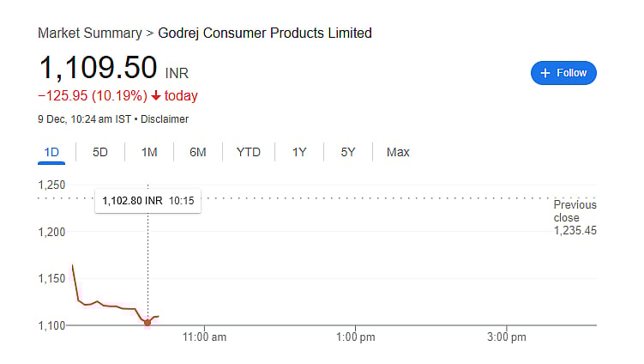The height and width of the screenshot is (364, 644).
Task: Click the 3:00 pm time axis label
Action: [x=507, y=338]
